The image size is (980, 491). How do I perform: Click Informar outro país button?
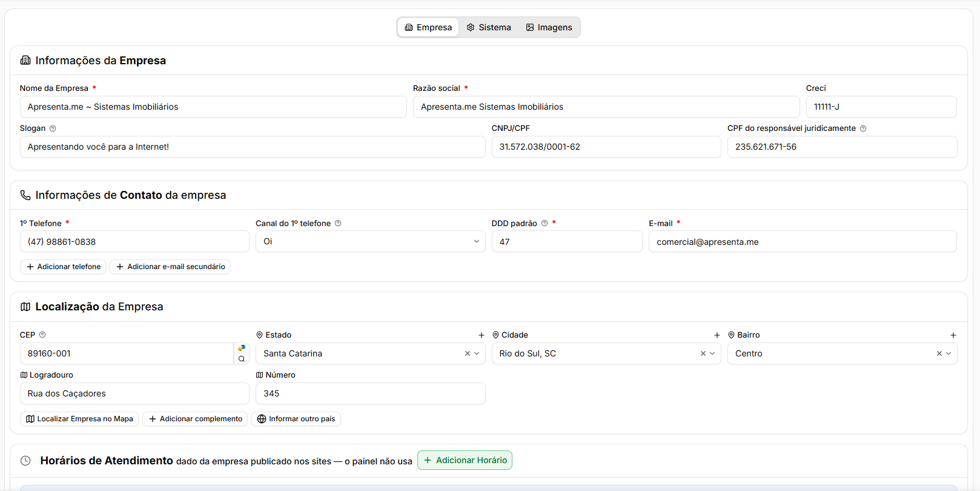(x=296, y=419)
